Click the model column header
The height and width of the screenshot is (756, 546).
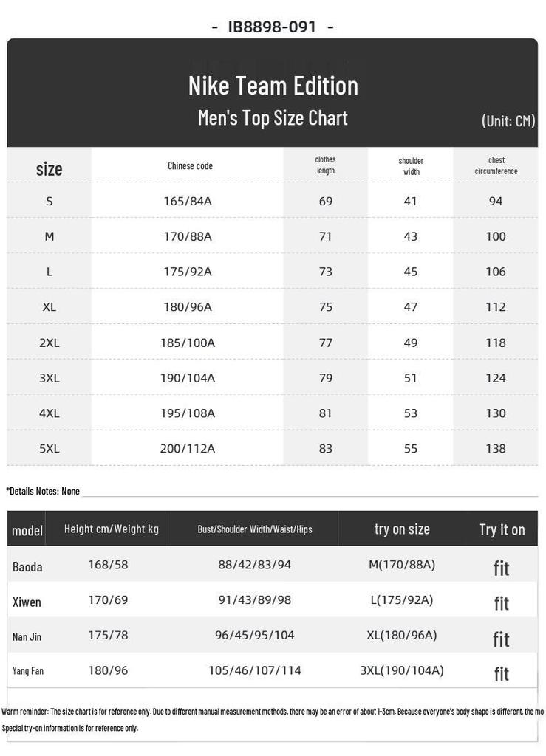pyautogui.click(x=27, y=530)
